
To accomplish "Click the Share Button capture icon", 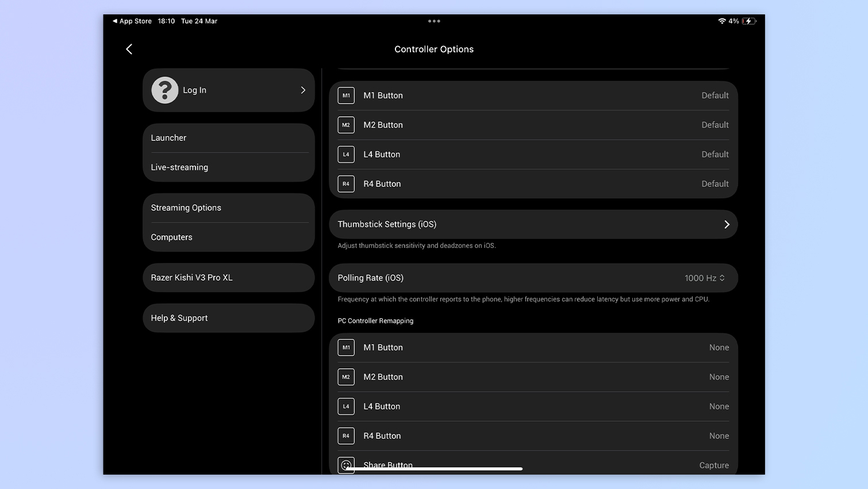I will tap(346, 465).
